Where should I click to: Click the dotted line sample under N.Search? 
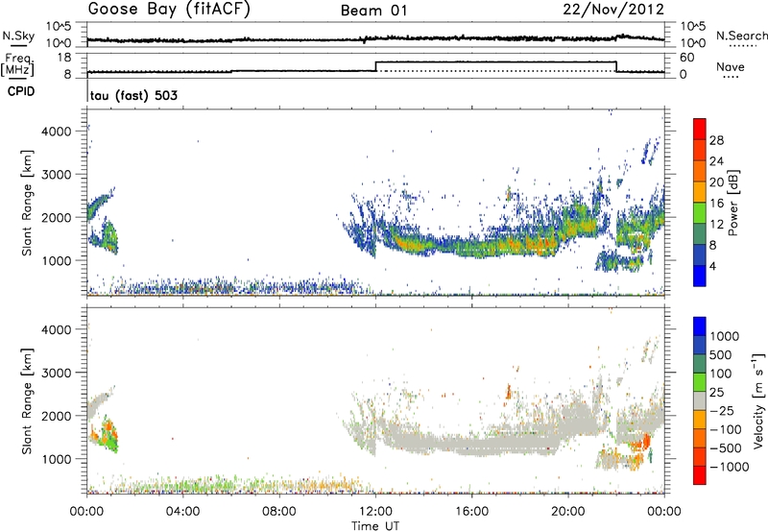pyautogui.click(x=743, y=46)
